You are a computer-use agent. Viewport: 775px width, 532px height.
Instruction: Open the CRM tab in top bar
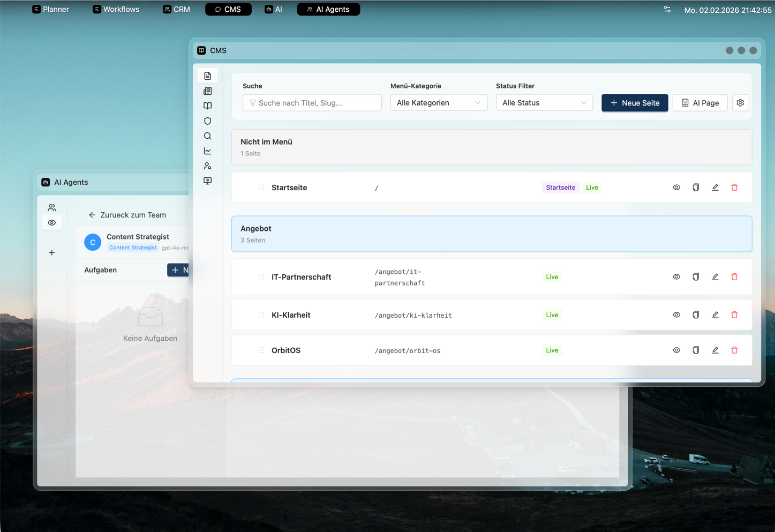click(176, 9)
